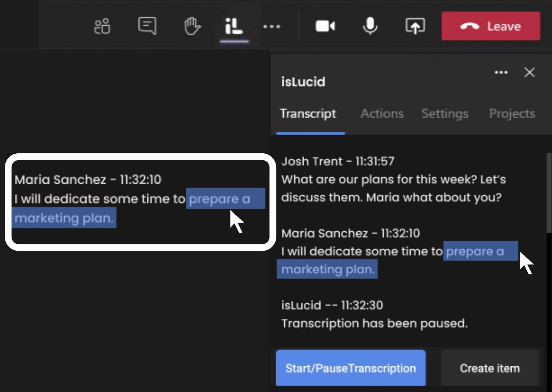Mute or unmute the microphone
552x392 pixels.
[x=370, y=26]
